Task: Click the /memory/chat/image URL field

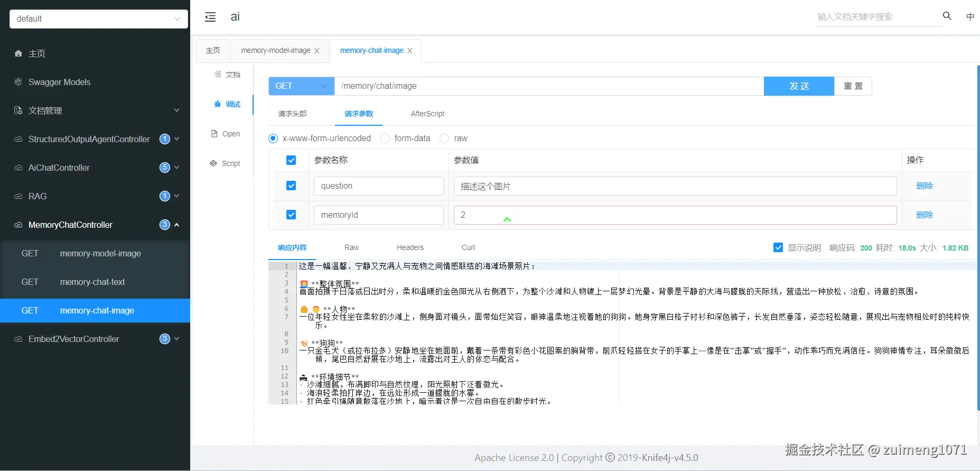Action: click(549, 86)
